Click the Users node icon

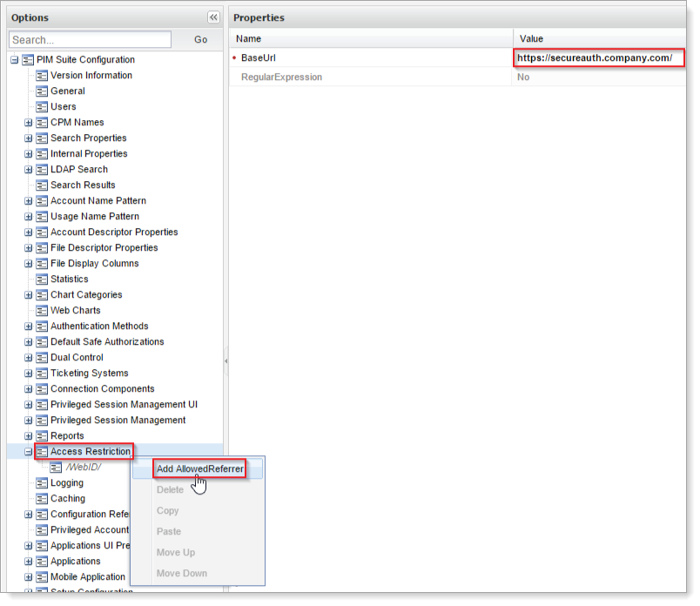coord(42,107)
